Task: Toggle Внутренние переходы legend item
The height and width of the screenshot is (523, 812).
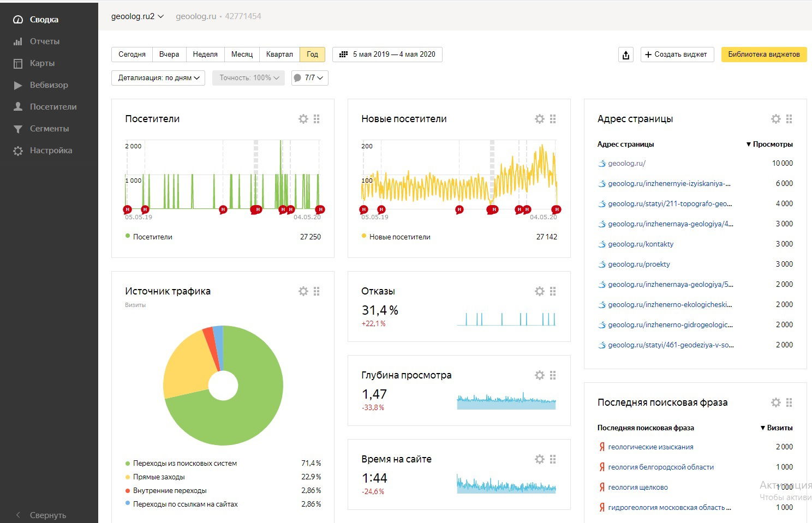Action: click(x=166, y=491)
